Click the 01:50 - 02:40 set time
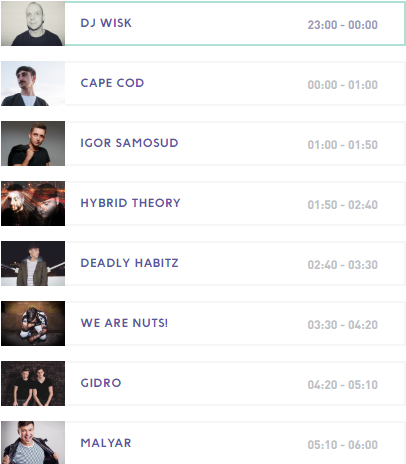This screenshot has height=464, width=406. click(342, 205)
